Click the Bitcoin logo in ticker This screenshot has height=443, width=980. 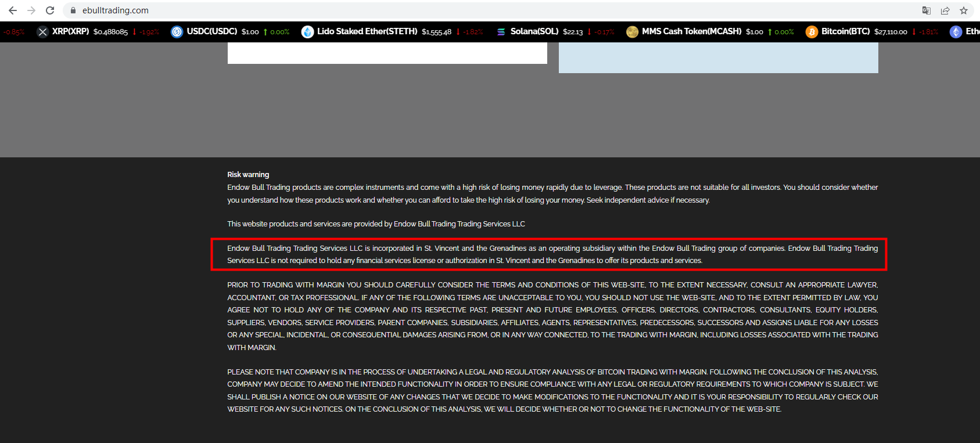[812, 32]
